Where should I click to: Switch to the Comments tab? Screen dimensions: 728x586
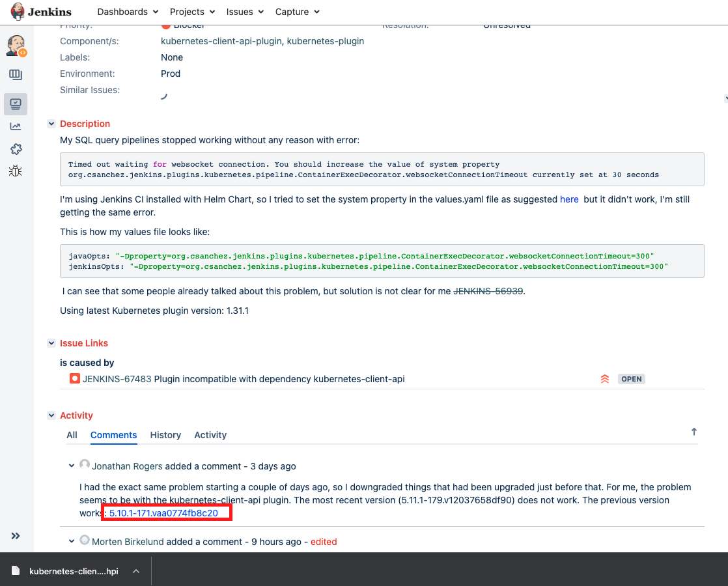(114, 435)
